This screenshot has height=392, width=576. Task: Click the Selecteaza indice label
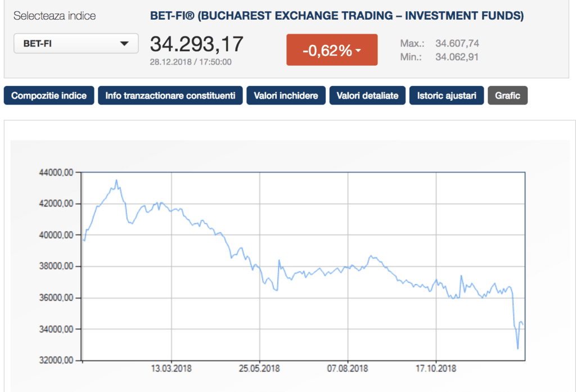click(x=55, y=16)
